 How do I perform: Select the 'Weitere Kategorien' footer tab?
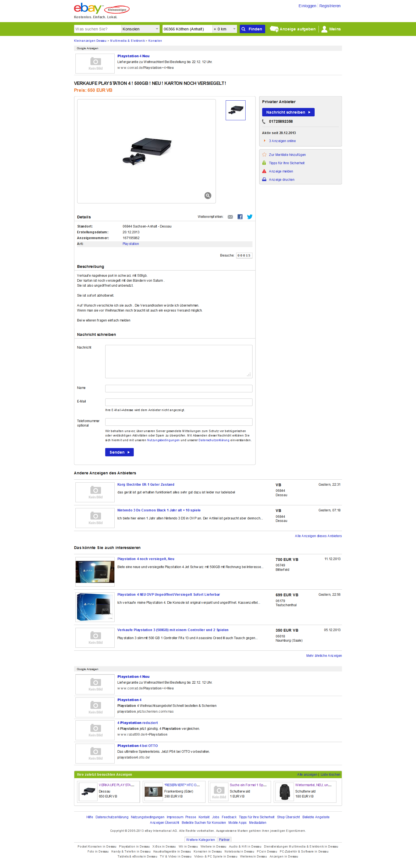click(200, 839)
